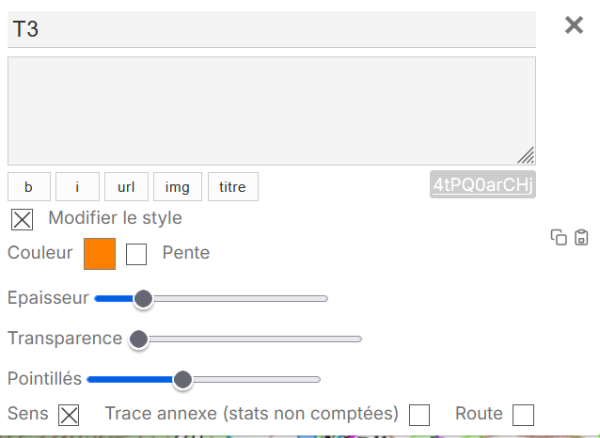Click the Epaisseur slider handle
This screenshot has width=600, height=438.
tap(143, 298)
